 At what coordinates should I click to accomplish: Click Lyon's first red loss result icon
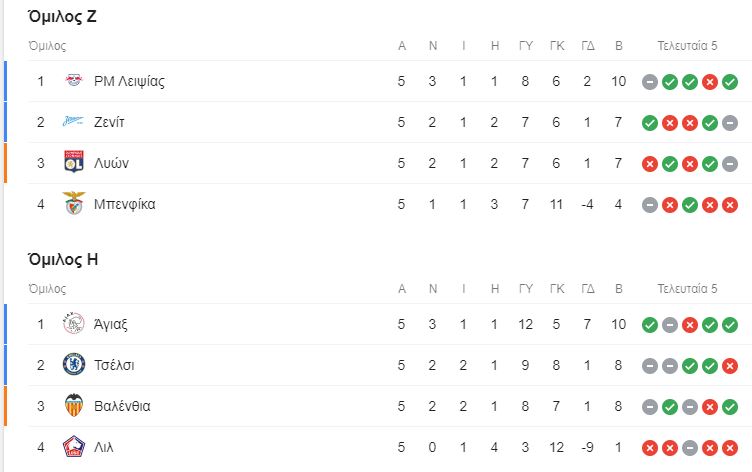click(650, 164)
